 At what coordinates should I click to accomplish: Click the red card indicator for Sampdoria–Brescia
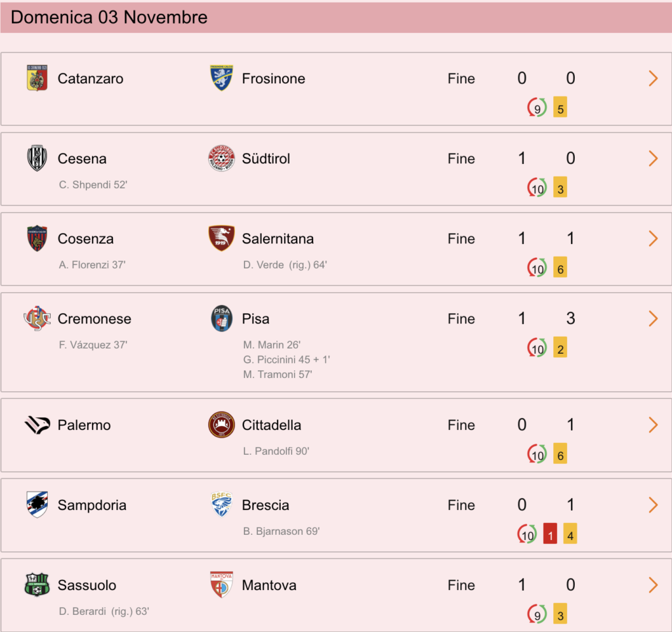tap(550, 534)
